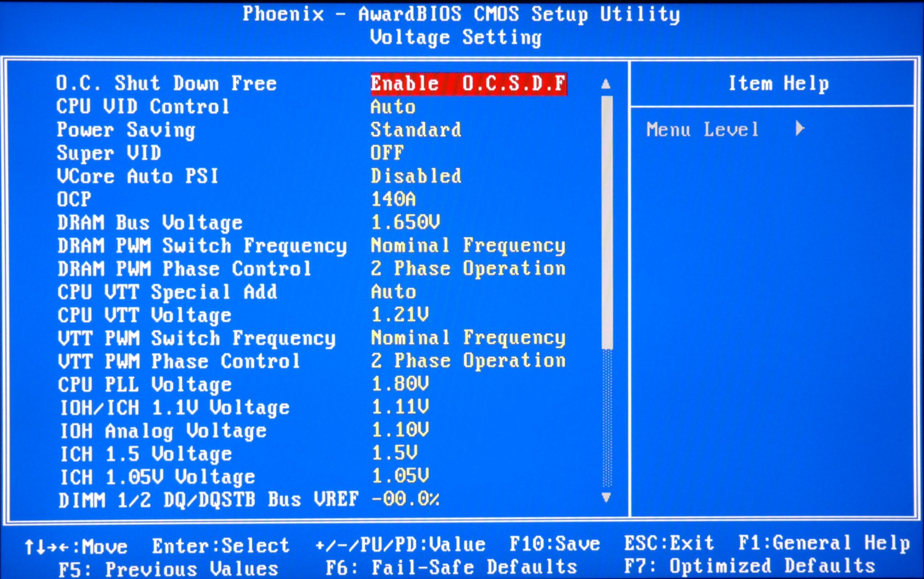
Task: Select the O.C. Shut Down Free setting
Action: [x=166, y=83]
